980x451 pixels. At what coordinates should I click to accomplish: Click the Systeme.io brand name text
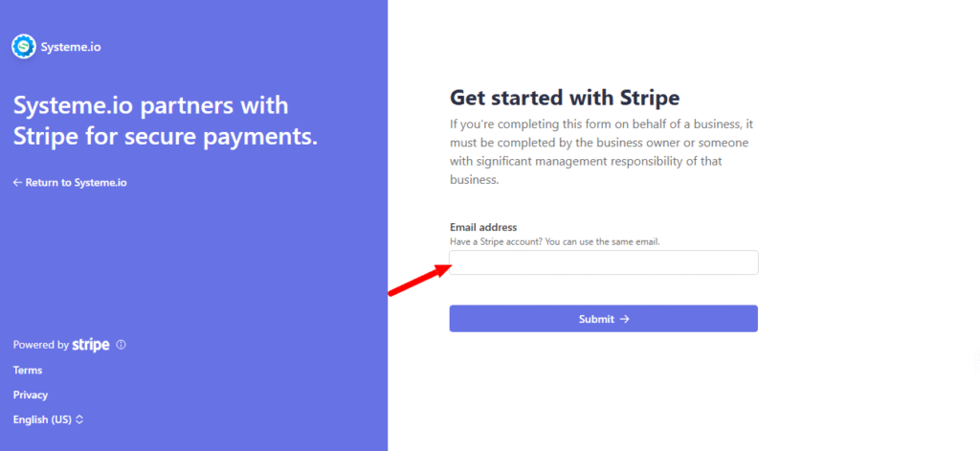click(x=71, y=47)
